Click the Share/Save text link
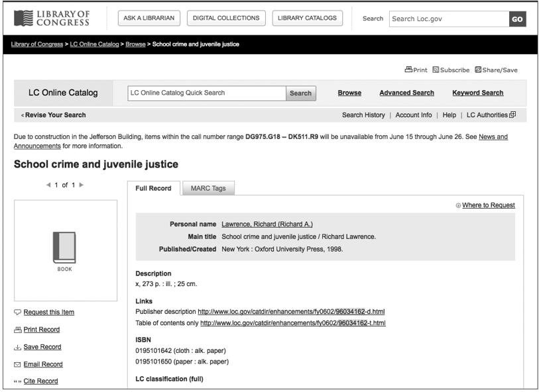This screenshot has height=392, width=539. tap(500, 70)
